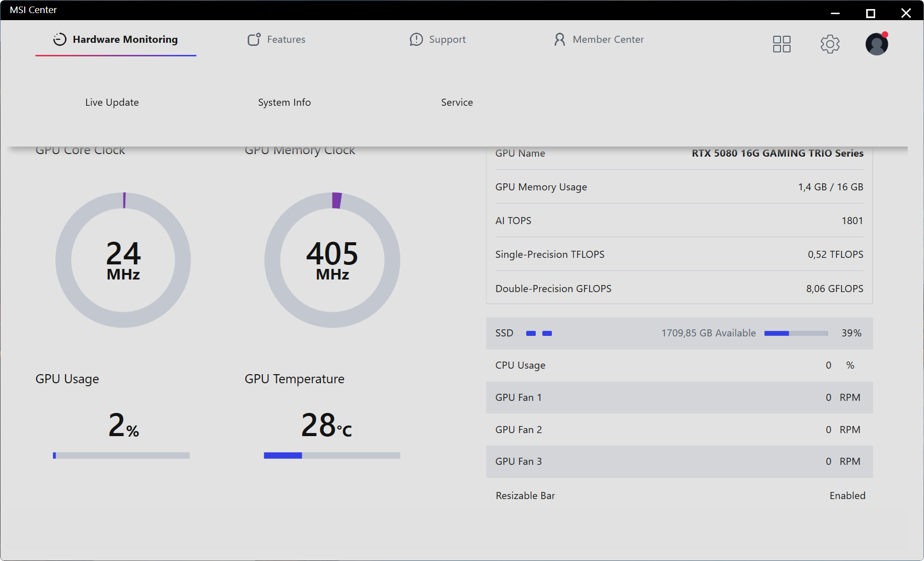
Task: Close the MSI Center window
Action: 906,13
